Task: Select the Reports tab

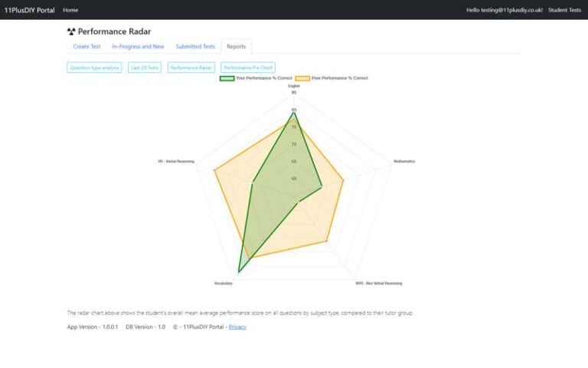Action: click(236, 47)
